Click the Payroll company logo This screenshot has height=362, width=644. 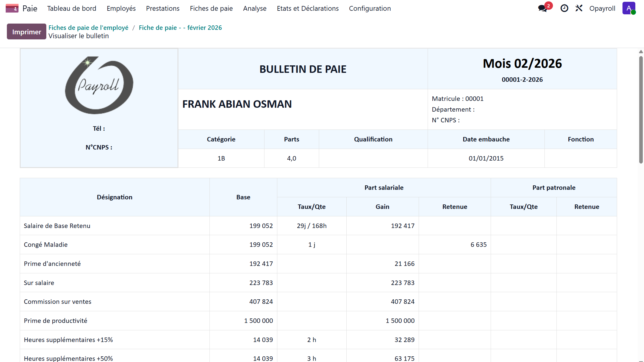coord(99,85)
